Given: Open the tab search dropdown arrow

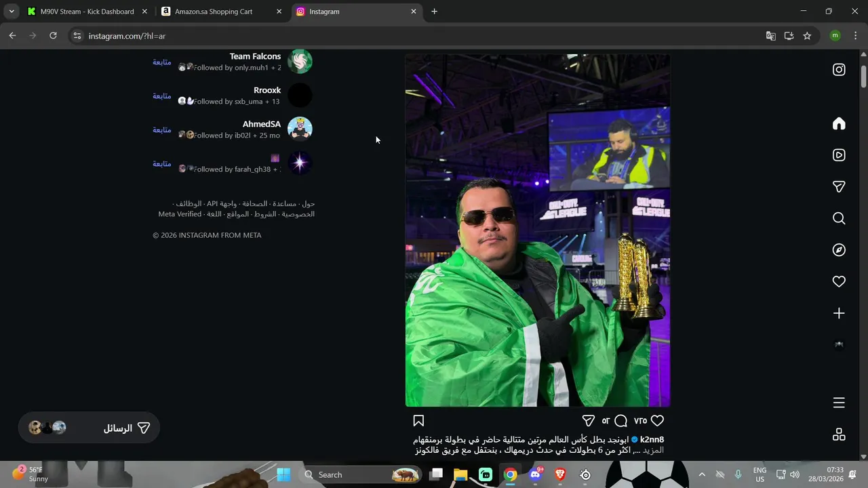Looking at the screenshot, I should (12, 12).
